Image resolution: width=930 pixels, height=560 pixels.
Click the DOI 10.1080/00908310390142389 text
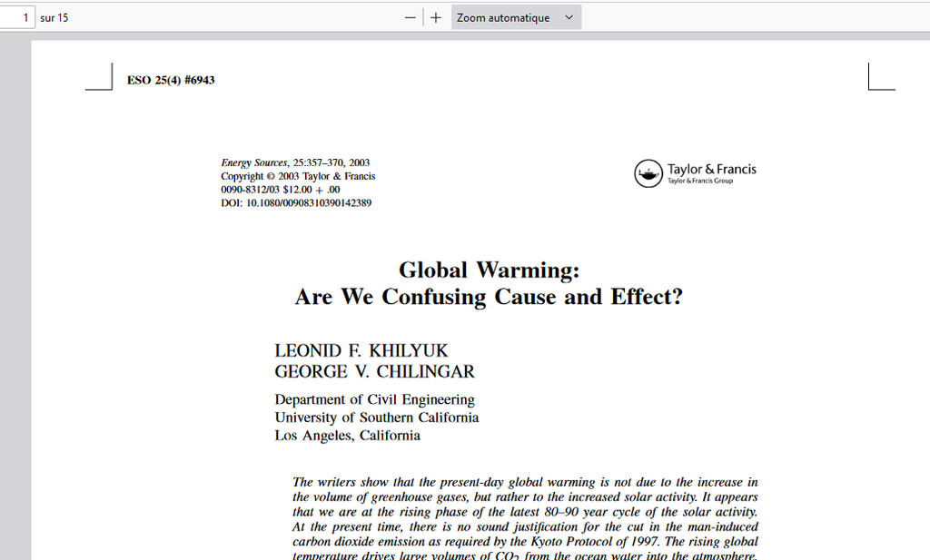tap(296, 203)
